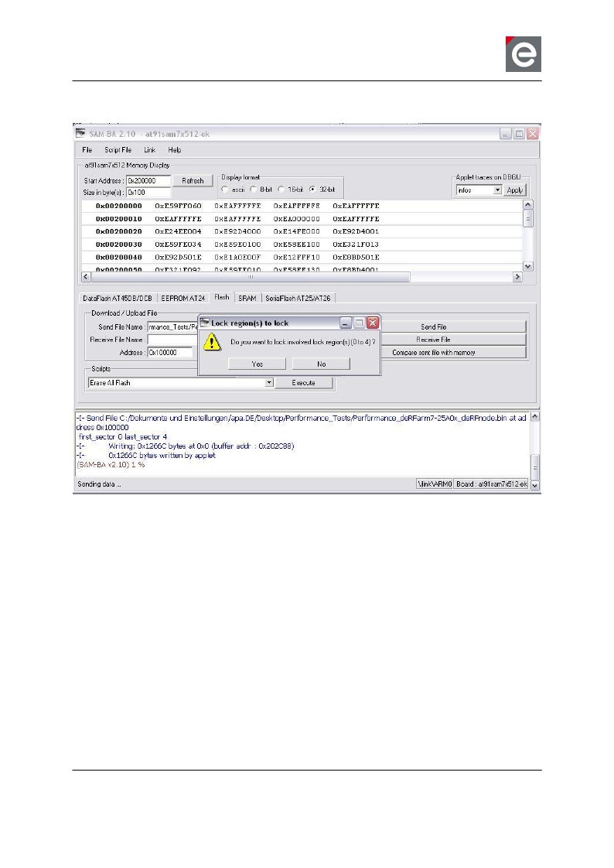Minimize the SAM-BA 2.10 window

506,133
